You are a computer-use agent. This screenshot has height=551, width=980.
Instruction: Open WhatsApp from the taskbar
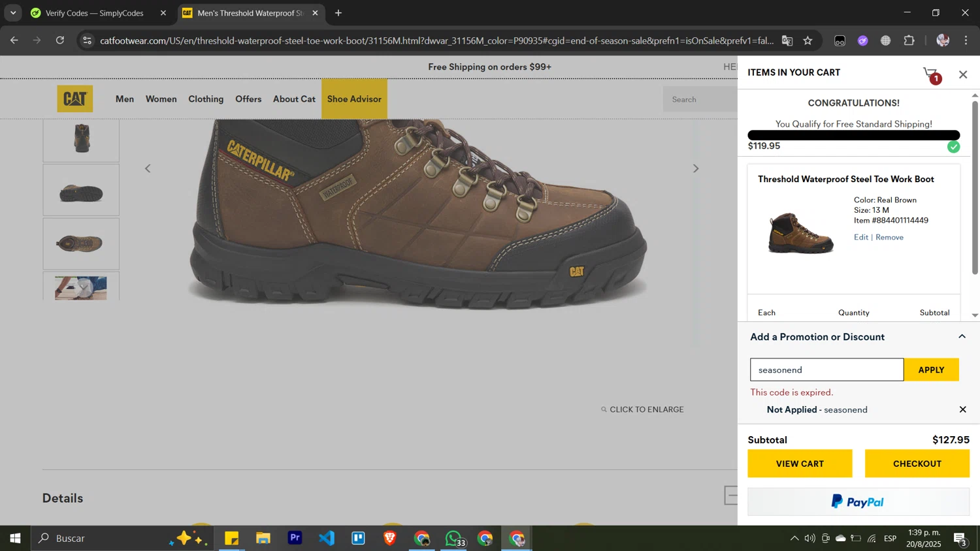(454, 539)
